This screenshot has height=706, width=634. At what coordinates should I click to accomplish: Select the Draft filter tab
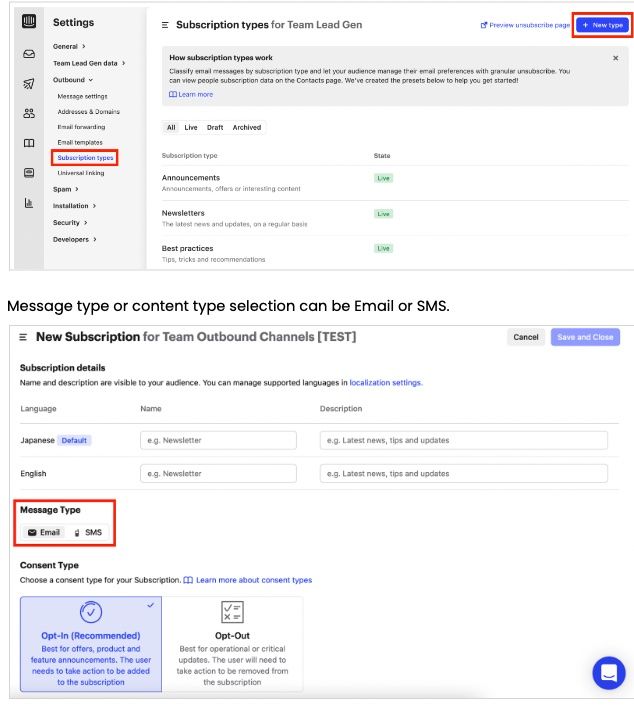click(215, 127)
